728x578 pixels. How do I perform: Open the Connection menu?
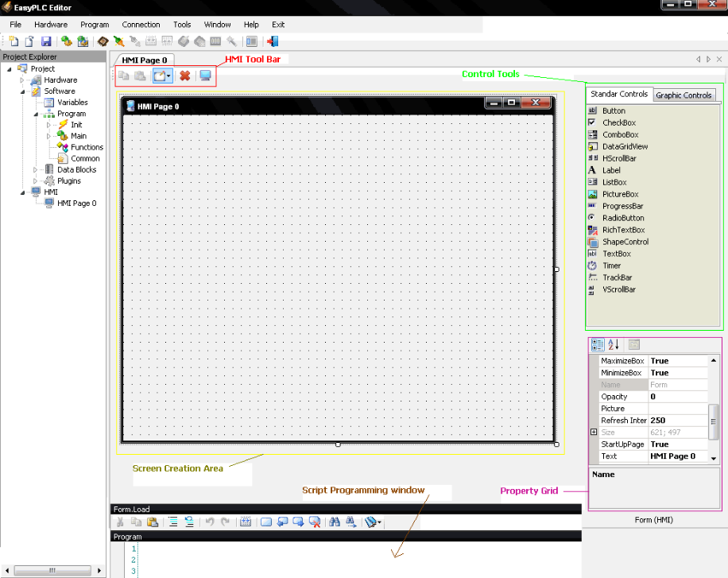[x=141, y=25]
